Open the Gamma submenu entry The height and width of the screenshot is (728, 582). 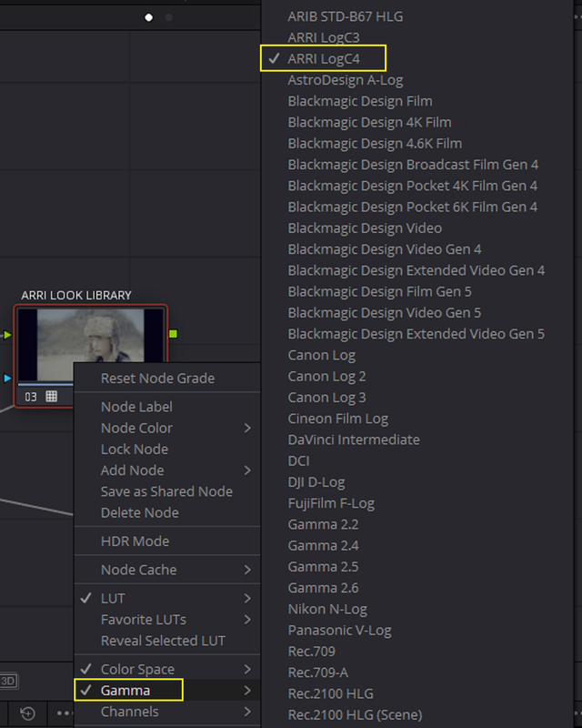point(167,691)
